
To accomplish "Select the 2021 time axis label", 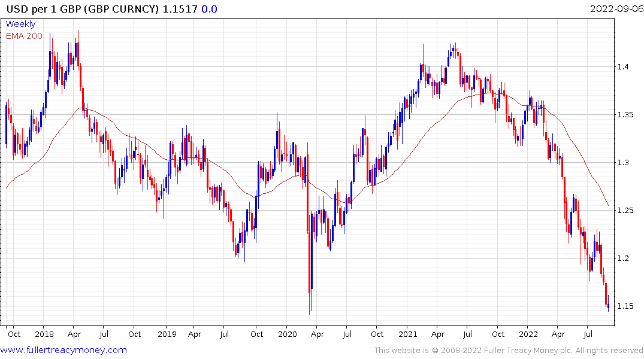I will tap(408, 334).
